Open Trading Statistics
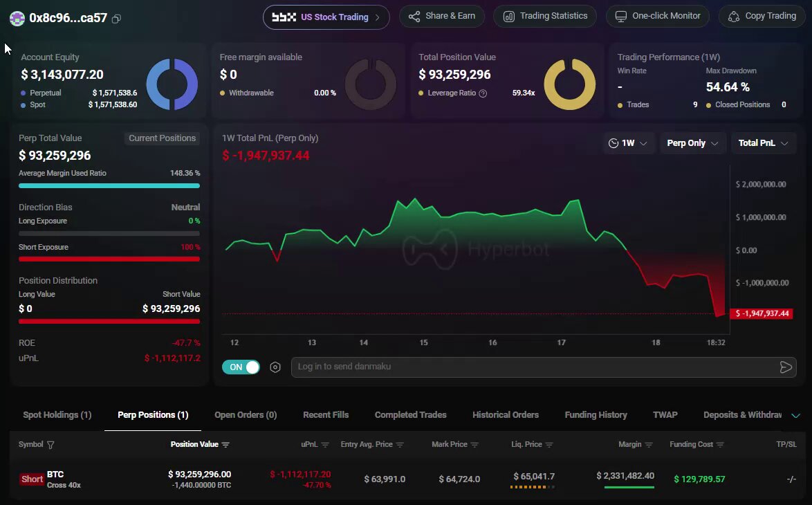 pyautogui.click(x=545, y=16)
